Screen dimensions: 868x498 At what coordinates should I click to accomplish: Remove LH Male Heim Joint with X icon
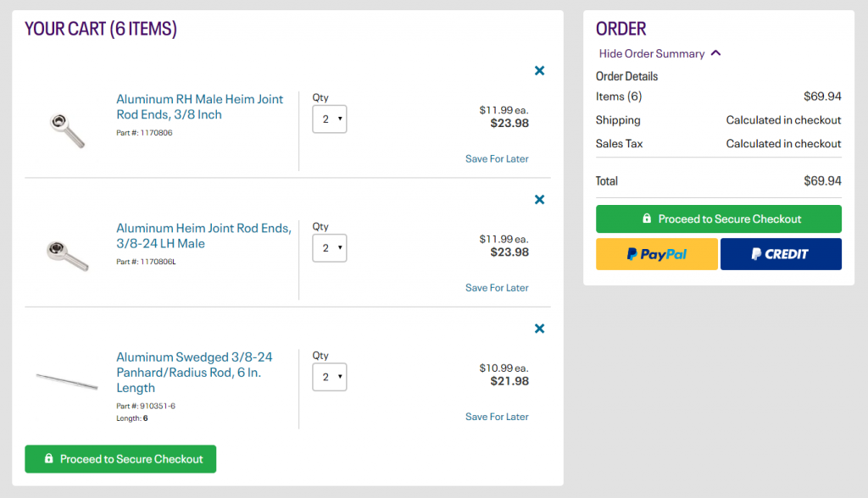pyautogui.click(x=539, y=200)
